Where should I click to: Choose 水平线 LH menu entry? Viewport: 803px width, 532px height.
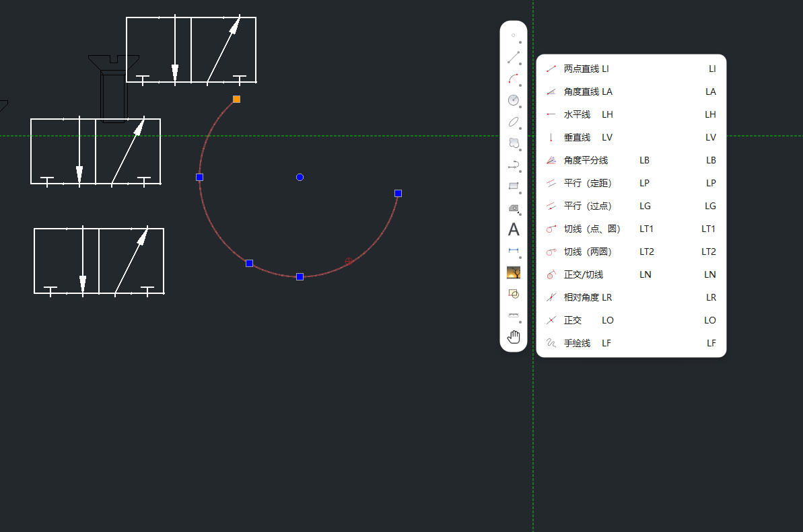[631, 114]
